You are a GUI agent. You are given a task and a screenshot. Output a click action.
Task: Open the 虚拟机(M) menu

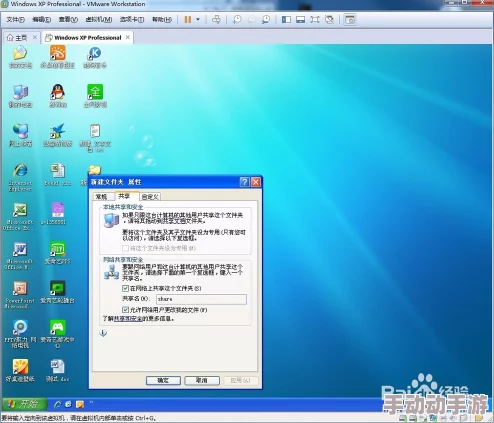point(99,20)
